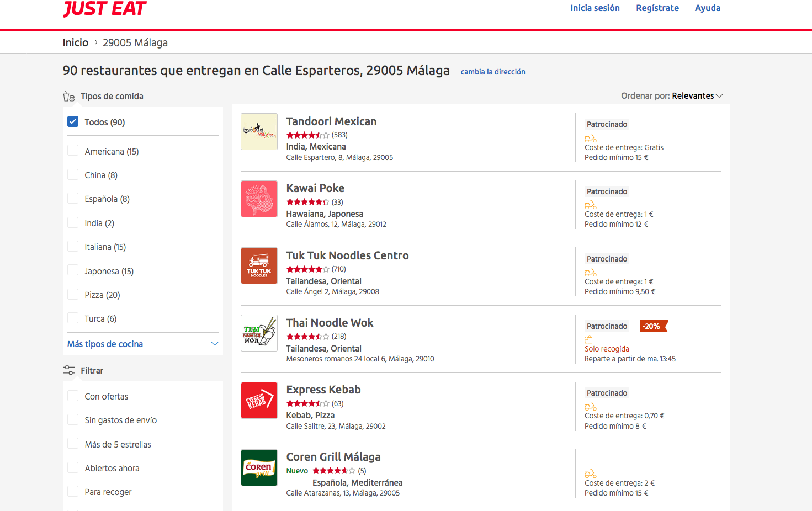Open the Tuk Tuk Noodles Centro logo
The image size is (812, 511).
click(x=259, y=265)
